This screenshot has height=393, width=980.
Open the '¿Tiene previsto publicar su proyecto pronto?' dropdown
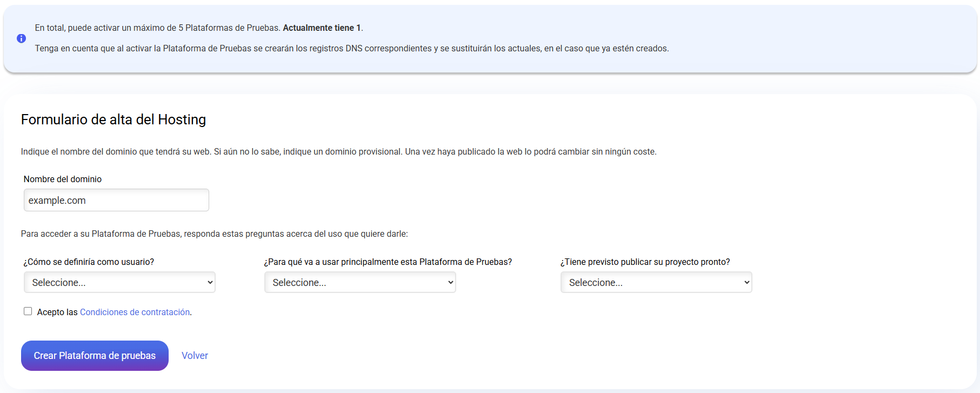pyautogui.click(x=656, y=282)
